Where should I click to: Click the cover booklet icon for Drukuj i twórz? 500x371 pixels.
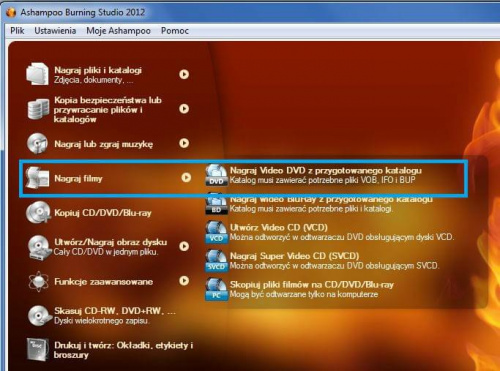[x=37, y=350]
